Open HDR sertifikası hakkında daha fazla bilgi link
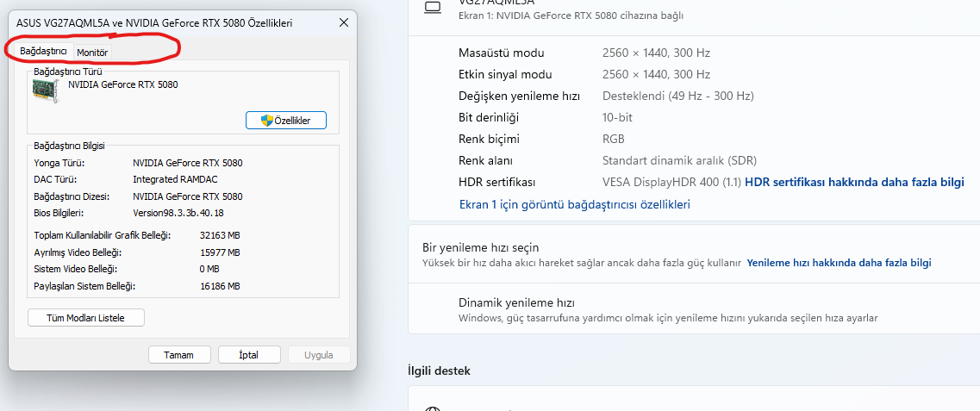 855,183
